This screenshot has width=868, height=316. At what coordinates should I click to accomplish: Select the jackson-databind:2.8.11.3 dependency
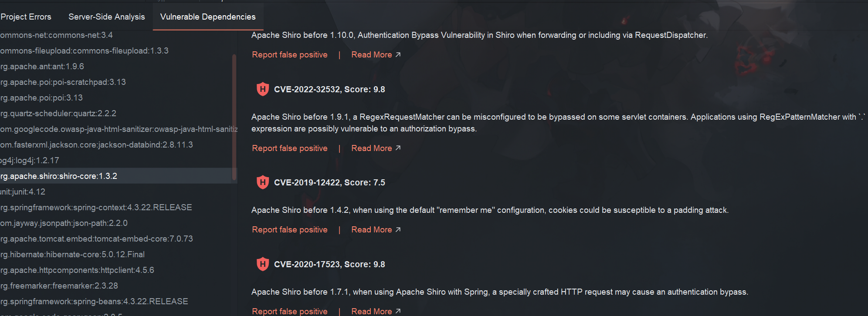point(96,145)
